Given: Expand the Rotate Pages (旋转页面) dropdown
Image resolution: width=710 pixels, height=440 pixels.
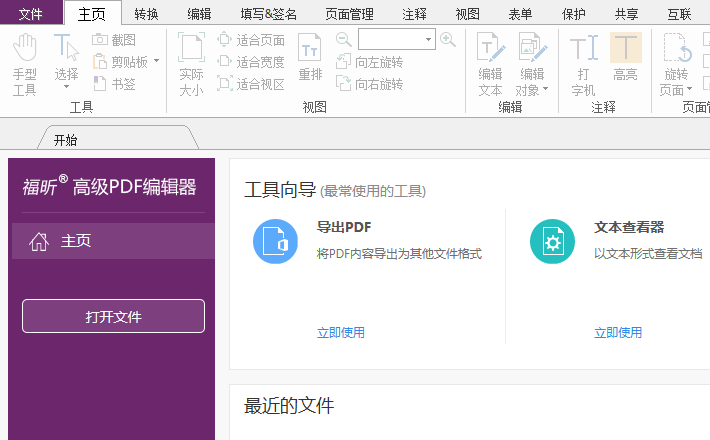Looking at the screenshot, I should (x=689, y=89).
